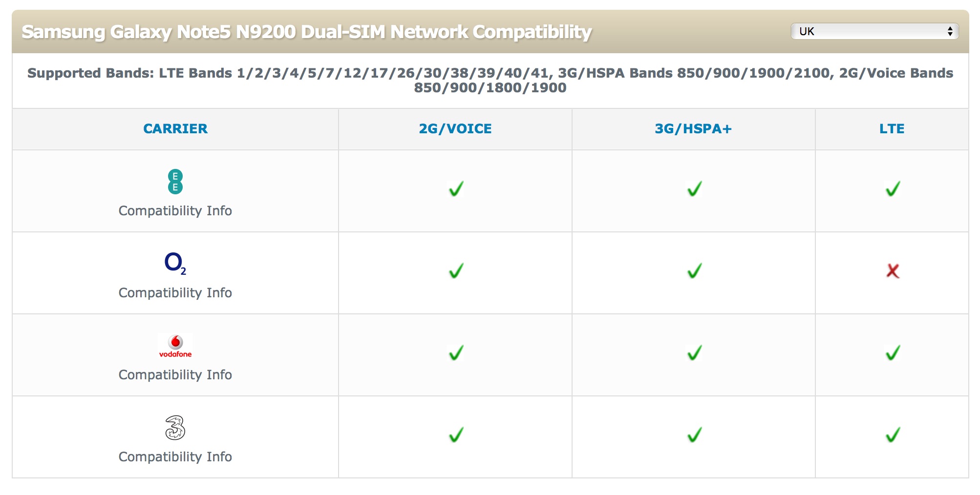This screenshot has height=495, width=980.
Task: Open the UK country dropdown
Action: click(874, 31)
